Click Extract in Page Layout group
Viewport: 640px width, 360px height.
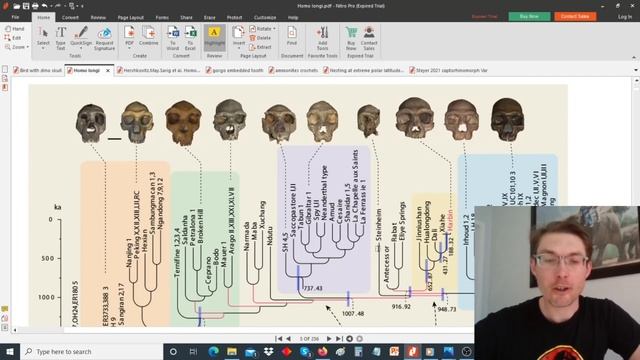260,47
